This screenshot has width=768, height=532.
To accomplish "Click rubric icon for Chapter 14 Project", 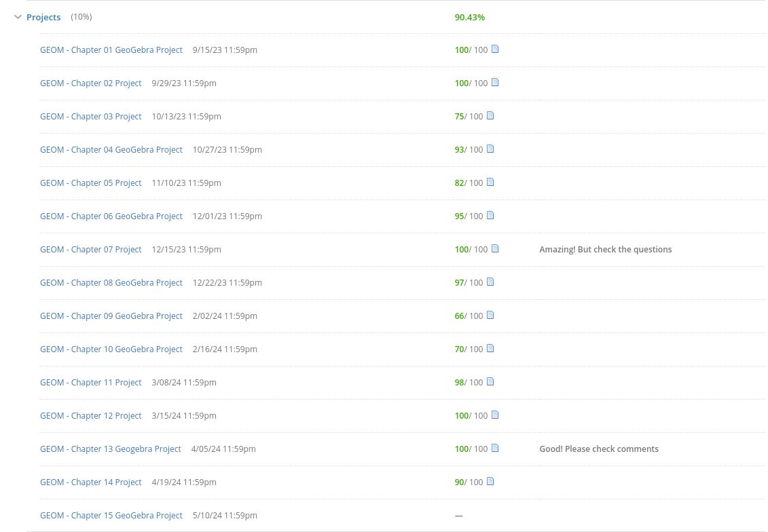I will point(490,482).
